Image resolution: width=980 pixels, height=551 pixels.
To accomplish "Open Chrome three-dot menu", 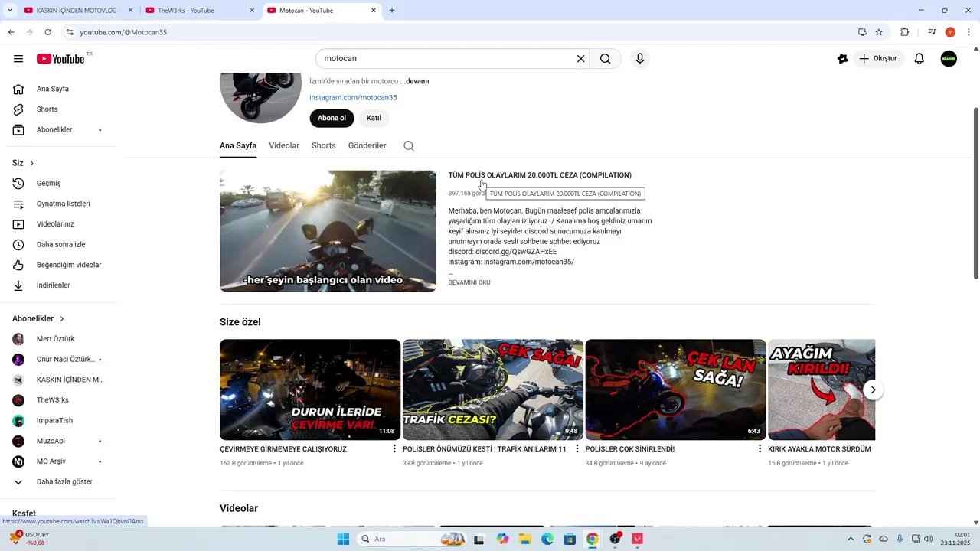I will point(969,32).
